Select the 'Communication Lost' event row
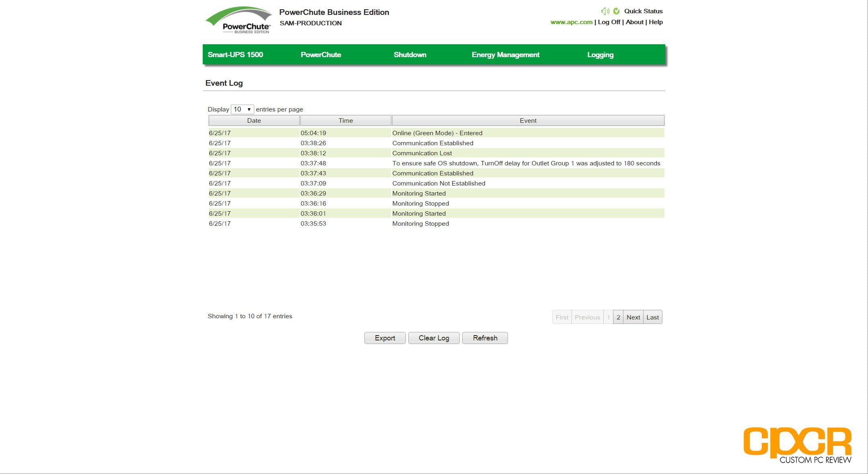The width and height of the screenshot is (868, 474). coord(436,153)
